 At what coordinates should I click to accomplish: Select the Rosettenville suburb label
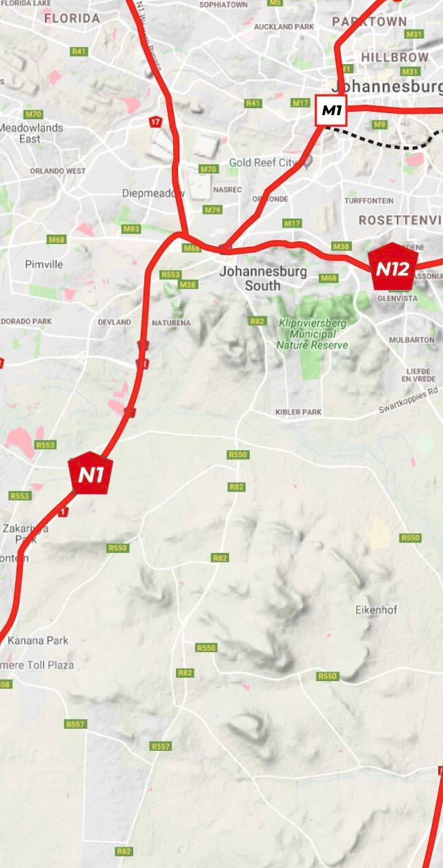click(x=400, y=220)
